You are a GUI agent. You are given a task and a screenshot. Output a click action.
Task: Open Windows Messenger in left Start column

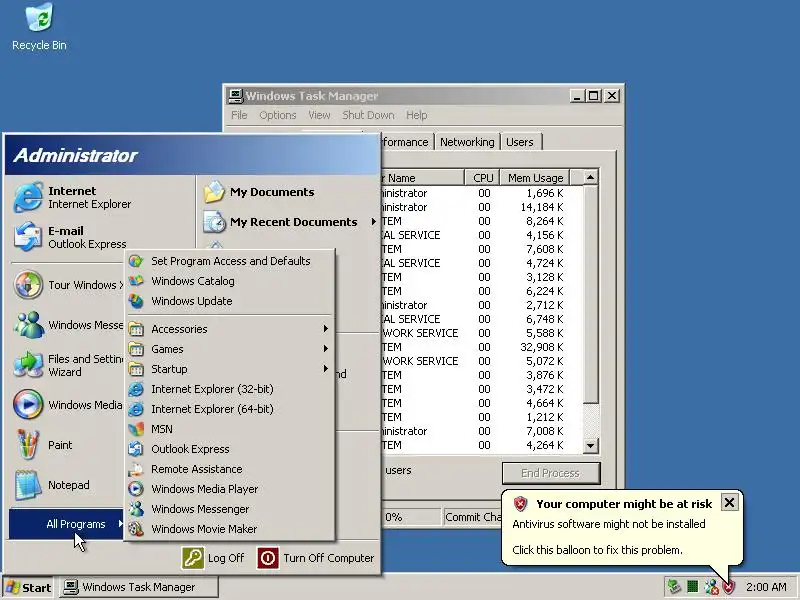click(67, 325)
